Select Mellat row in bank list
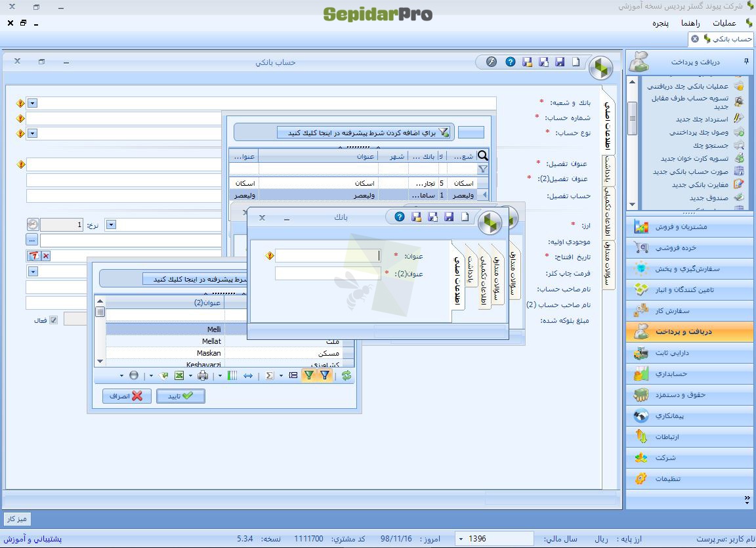Viewport: 756px width, 548px height. click(164, 341)
